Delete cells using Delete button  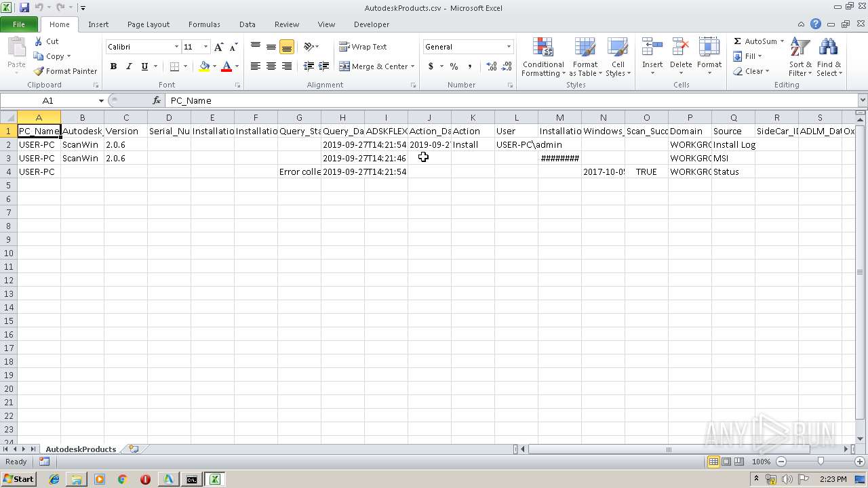(x=681, y=58)
